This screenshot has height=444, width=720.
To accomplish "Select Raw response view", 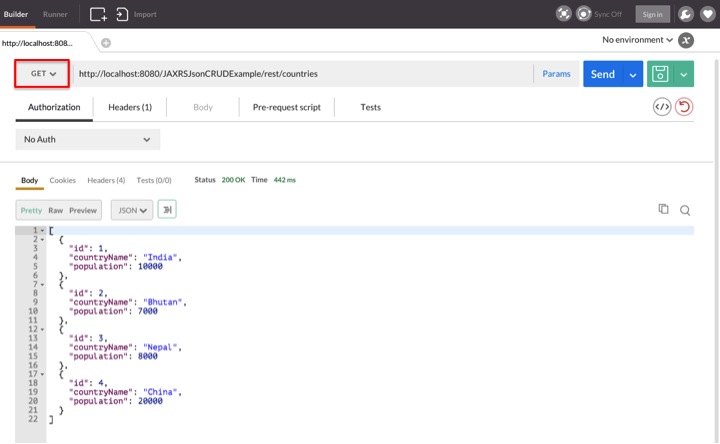I will point(56,210).
